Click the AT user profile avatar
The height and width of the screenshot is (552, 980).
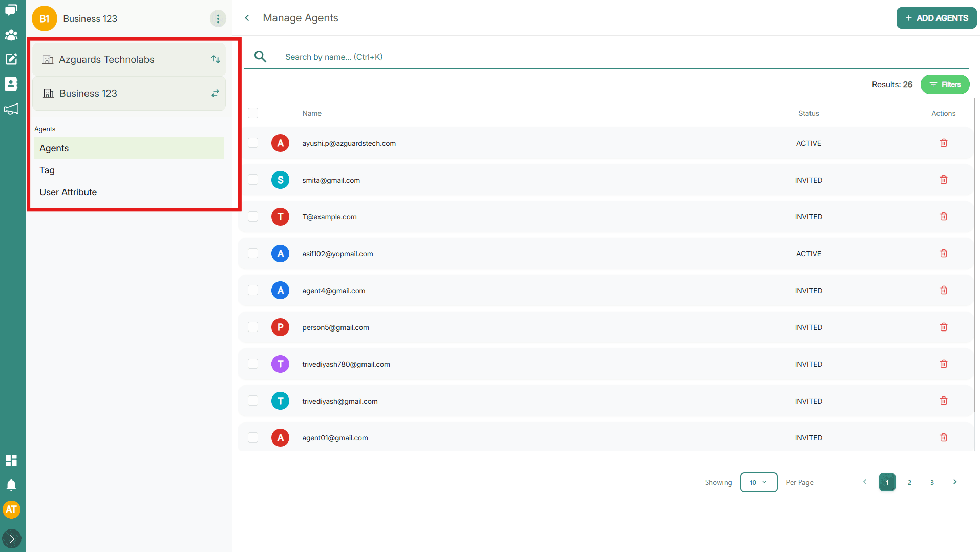[11, 510]
